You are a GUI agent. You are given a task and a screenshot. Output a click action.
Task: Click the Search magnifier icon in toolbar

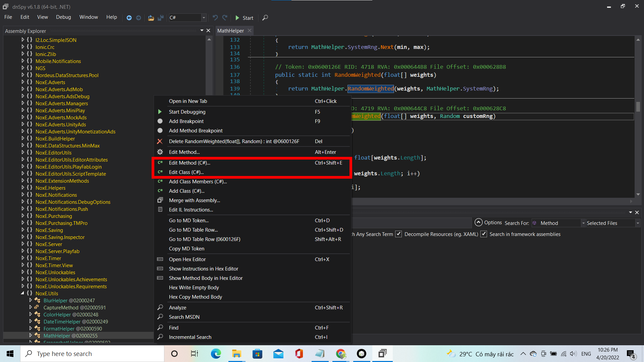click(x=265, y=18)
